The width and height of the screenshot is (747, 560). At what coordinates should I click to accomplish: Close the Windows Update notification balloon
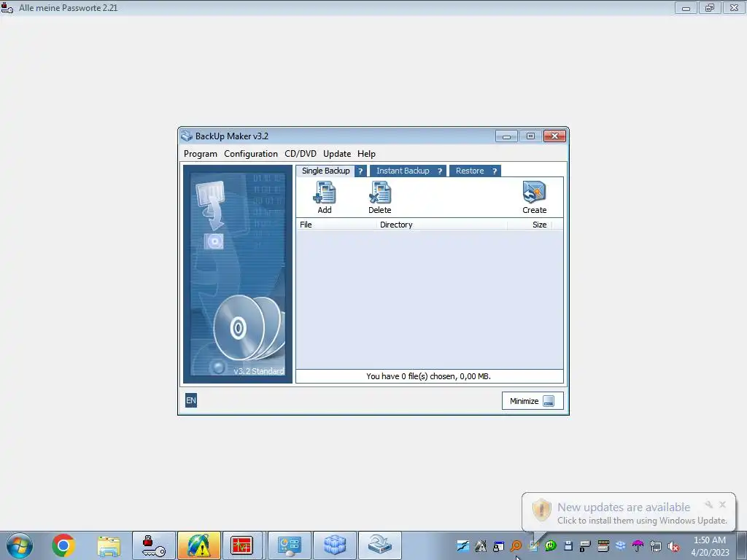723,505
